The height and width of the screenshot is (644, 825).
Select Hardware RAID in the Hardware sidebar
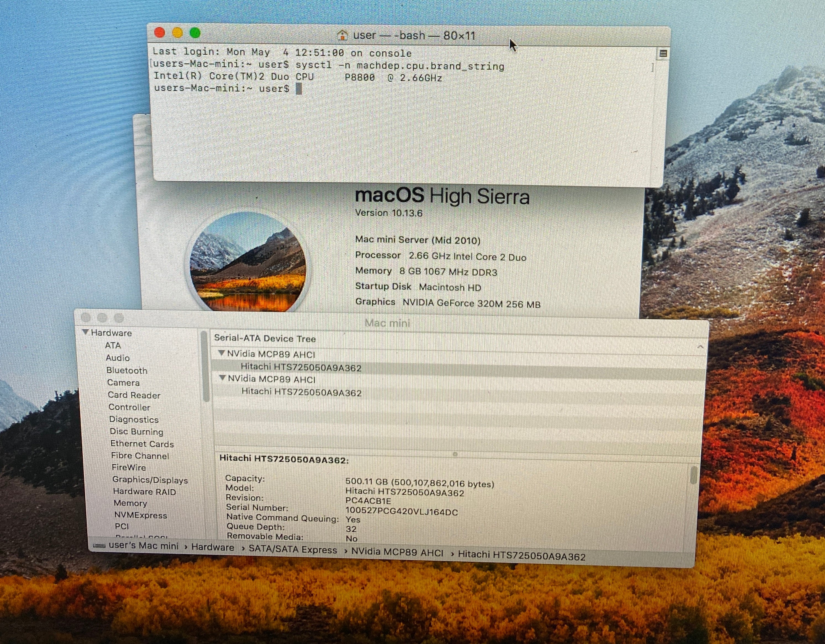pos(145,492)
